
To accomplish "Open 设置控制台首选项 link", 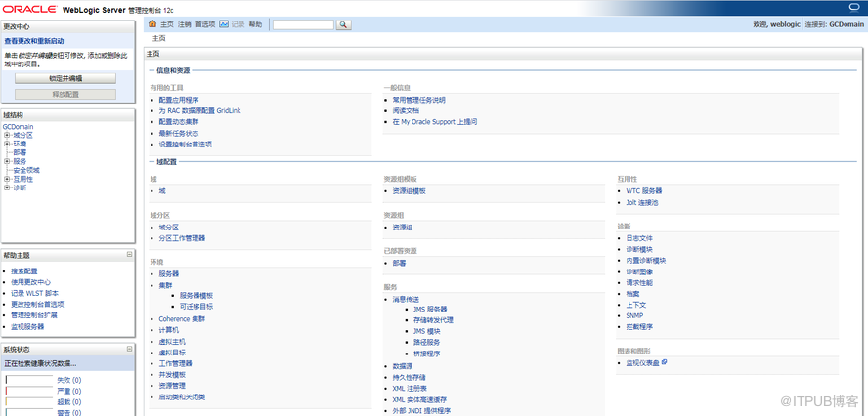I will (185, 145).
